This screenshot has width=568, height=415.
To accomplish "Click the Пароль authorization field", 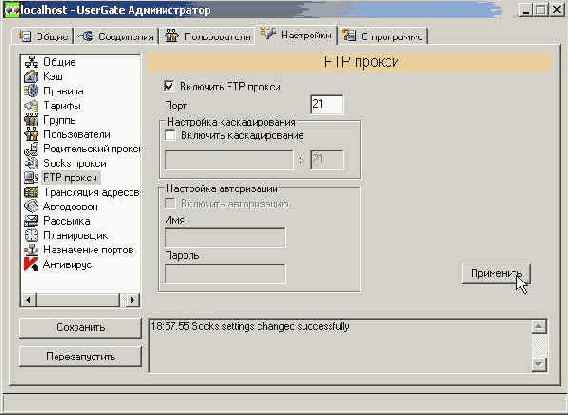I will tap(225, 274).
